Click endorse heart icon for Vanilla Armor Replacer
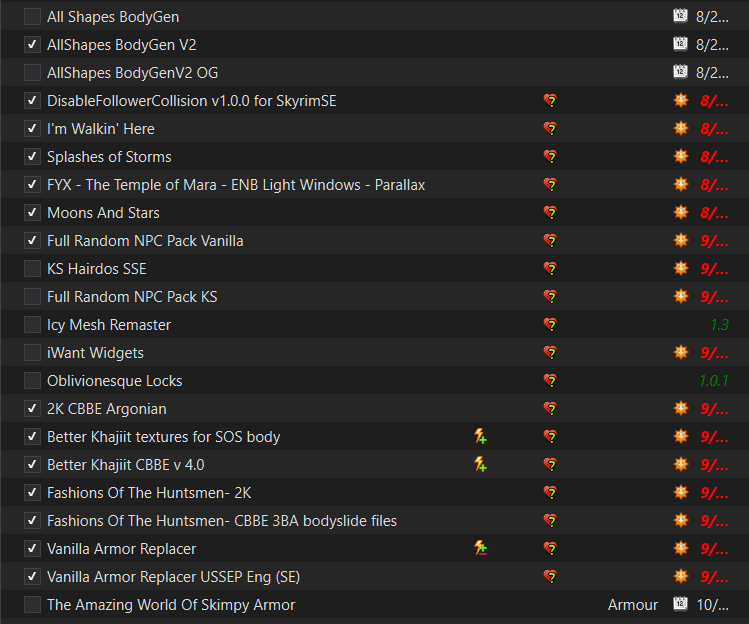 [x=550, y=549]
